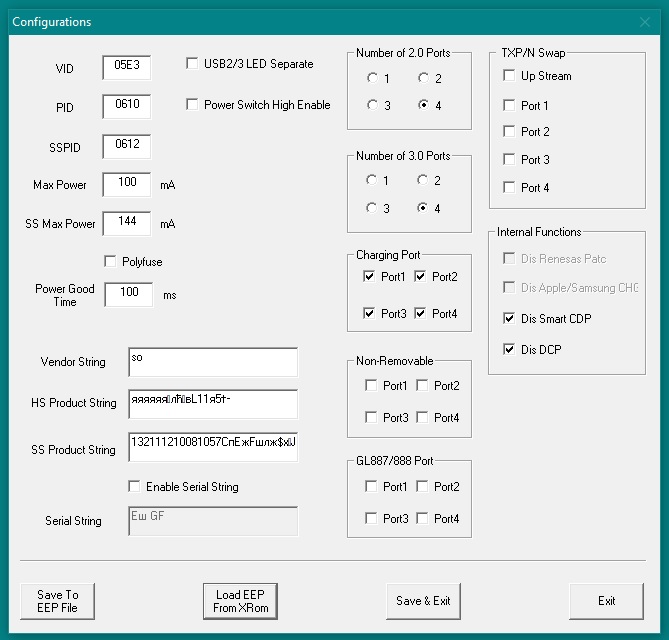Focus the Vendor String text box
Viewport: 669px width, 640px height.
point(213,362)
